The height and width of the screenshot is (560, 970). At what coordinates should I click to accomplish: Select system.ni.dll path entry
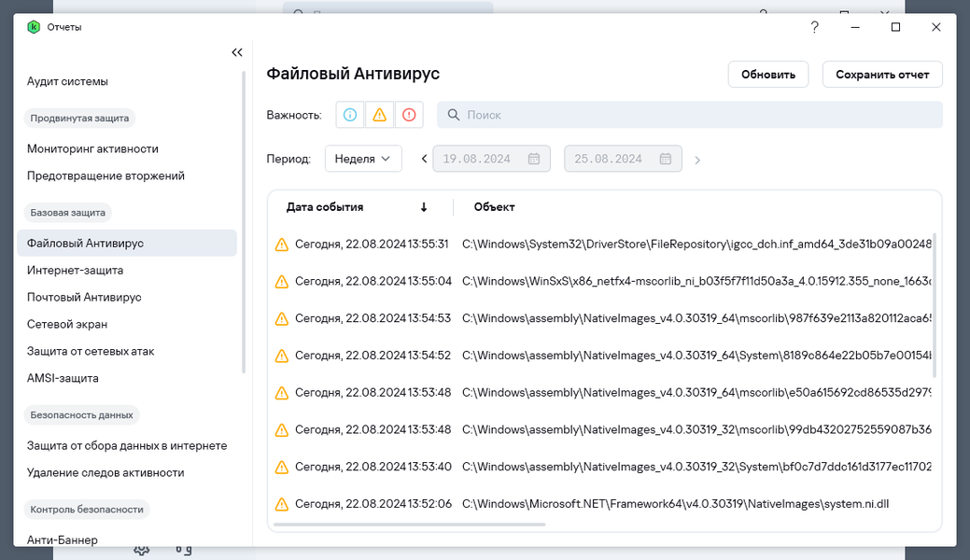click(676, 504)
